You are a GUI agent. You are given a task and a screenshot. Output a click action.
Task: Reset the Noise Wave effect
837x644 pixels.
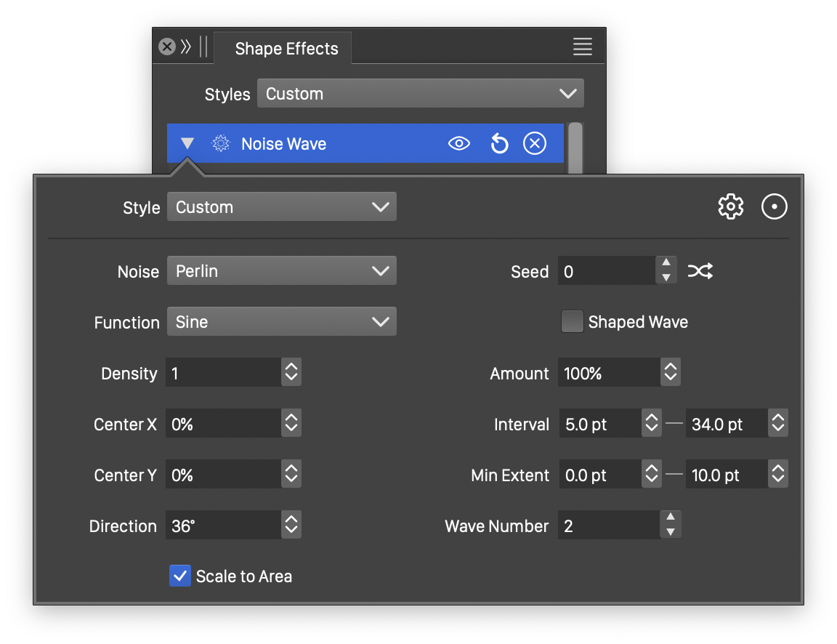click(499, 144)
